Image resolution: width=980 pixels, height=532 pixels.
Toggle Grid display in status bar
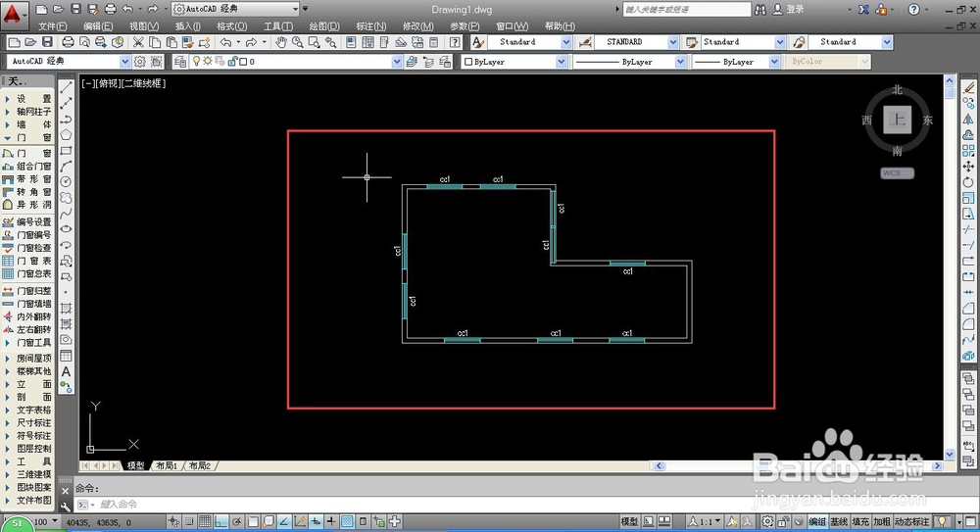205,521
